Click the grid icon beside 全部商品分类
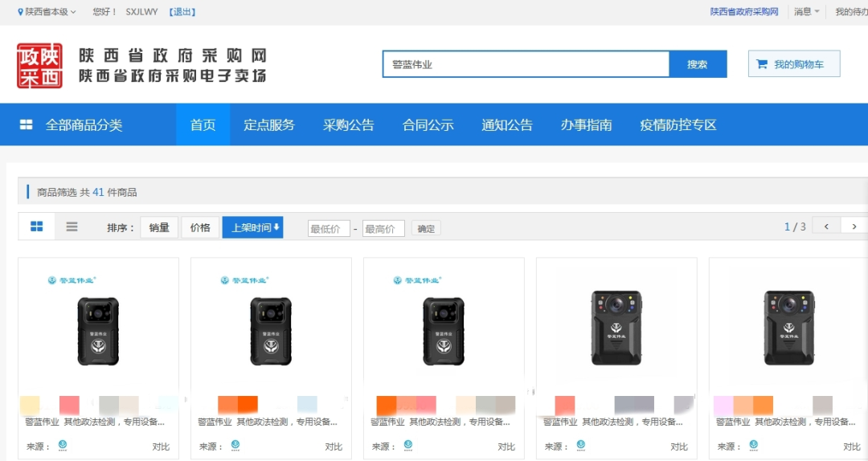Screen dimensions: 868x461 [26, 124]
